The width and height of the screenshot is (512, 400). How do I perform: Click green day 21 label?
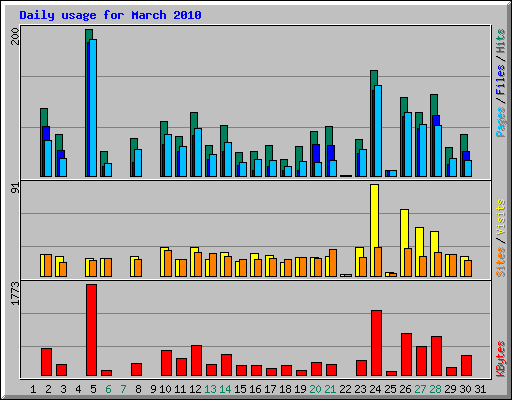330,389
